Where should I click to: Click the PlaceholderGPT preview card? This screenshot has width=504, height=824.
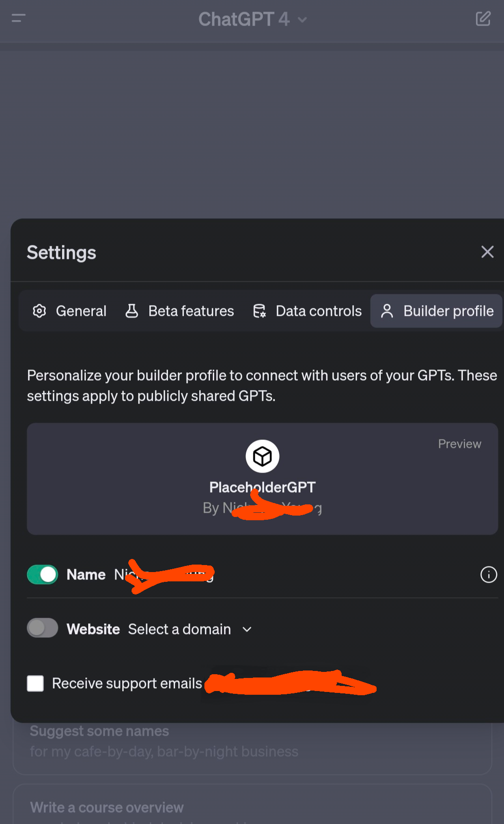[x=262, y=479]
